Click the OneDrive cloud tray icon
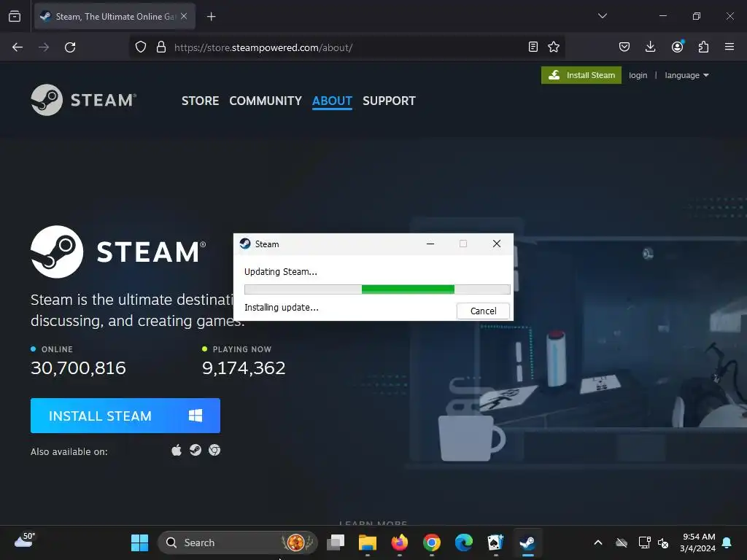Screen dimensions: 747x560 tap(622, 542)
